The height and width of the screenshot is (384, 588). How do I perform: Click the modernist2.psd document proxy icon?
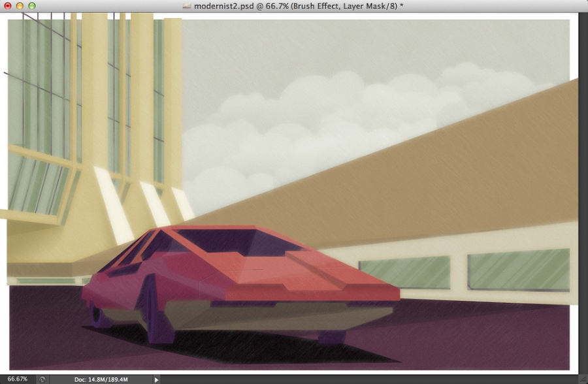click(x=186, y=6)
